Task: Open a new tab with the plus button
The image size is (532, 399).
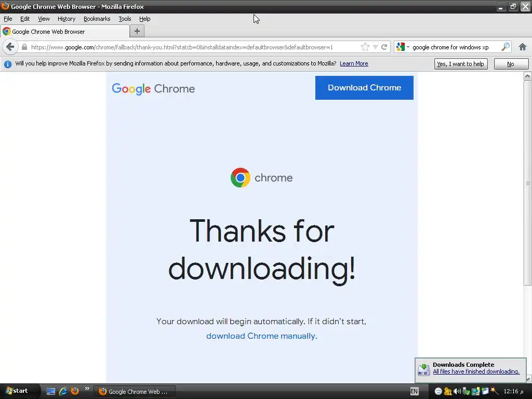Action: click(x=137, y=31)
